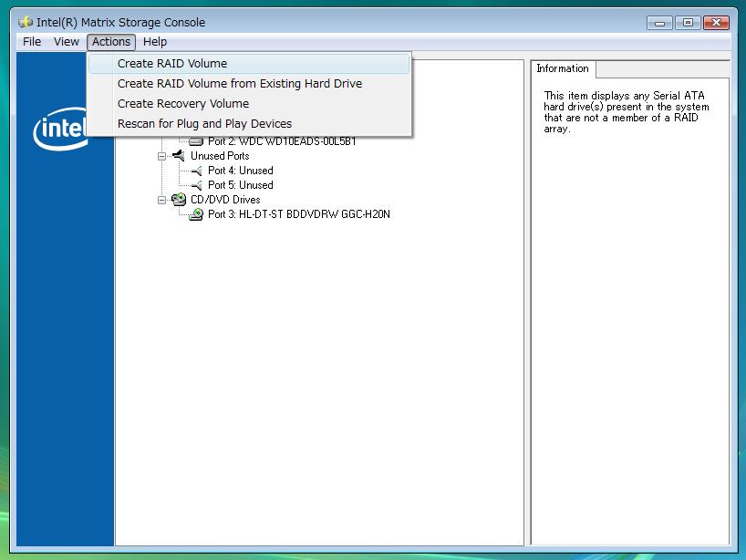The image size is (746, 560).
Task: Switch to the Information tab
Action: point(563,68)
